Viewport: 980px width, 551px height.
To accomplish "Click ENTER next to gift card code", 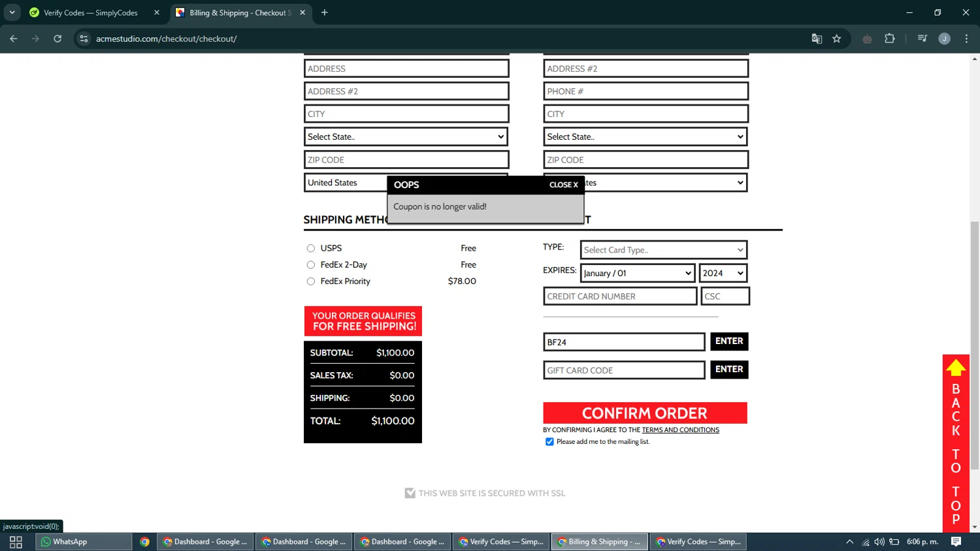I will click(x=729, y=370).
